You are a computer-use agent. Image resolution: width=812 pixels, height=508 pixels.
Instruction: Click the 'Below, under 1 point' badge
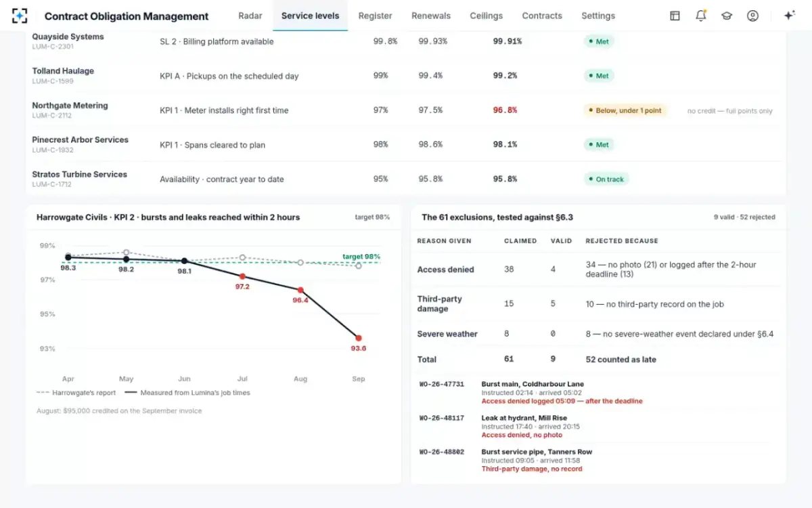coord(625,110)
